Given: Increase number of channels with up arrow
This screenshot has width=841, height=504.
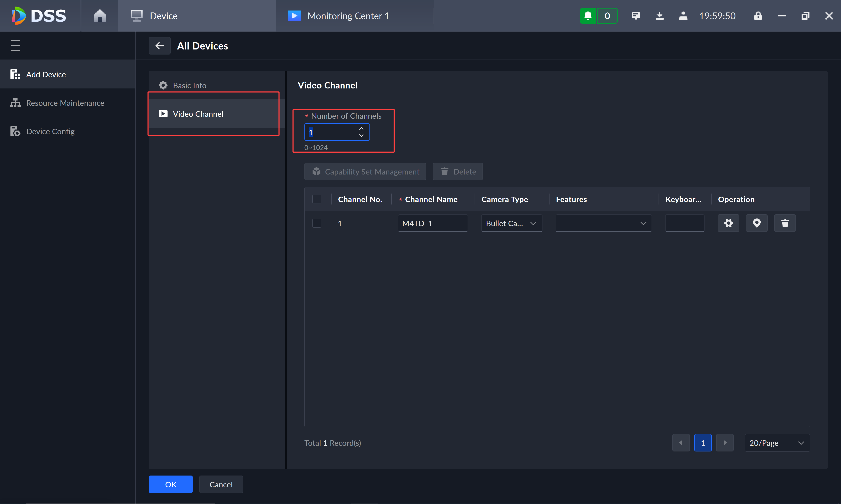Looking at the screenshot, I should 361,128.
